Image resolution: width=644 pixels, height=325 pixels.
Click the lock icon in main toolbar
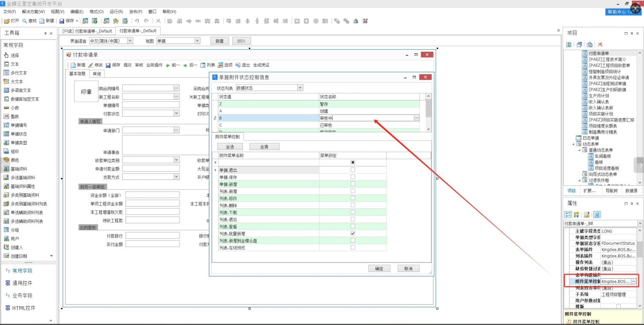(356, 21)
